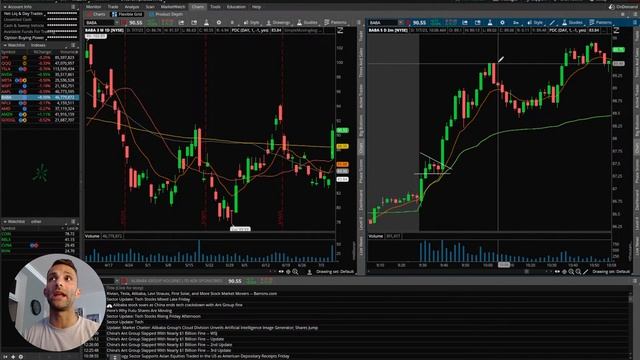Open the right chart Patterns menu
640x360 pixels.
point(601,22)
